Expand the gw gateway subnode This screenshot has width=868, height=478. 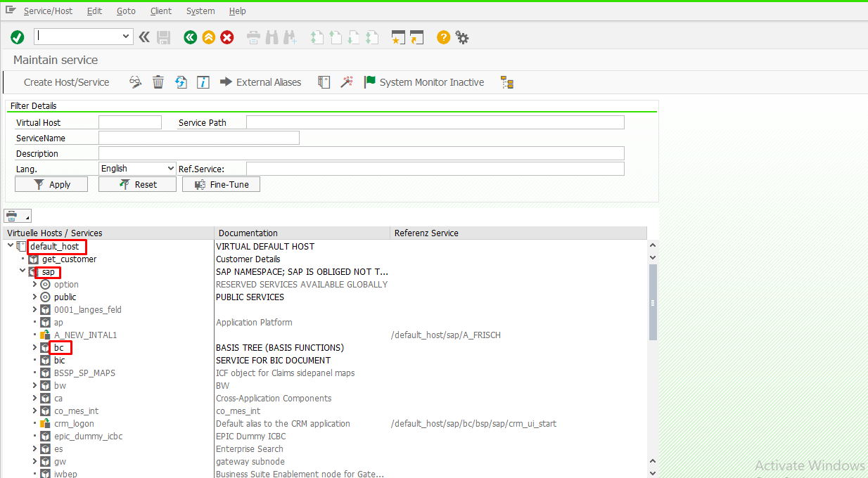34,461
